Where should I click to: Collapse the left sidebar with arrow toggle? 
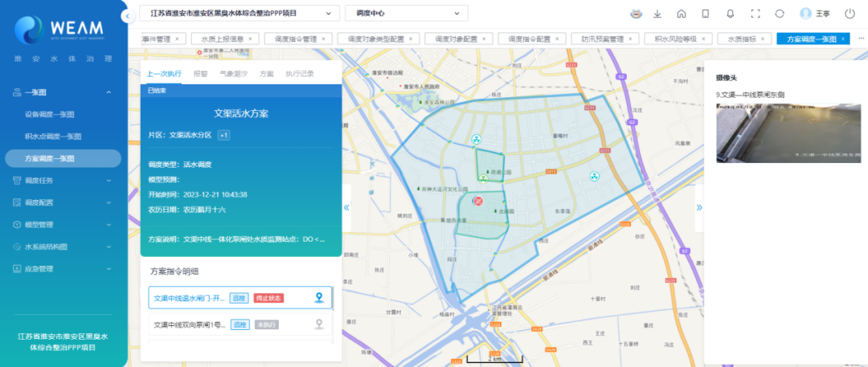point(126,16)
